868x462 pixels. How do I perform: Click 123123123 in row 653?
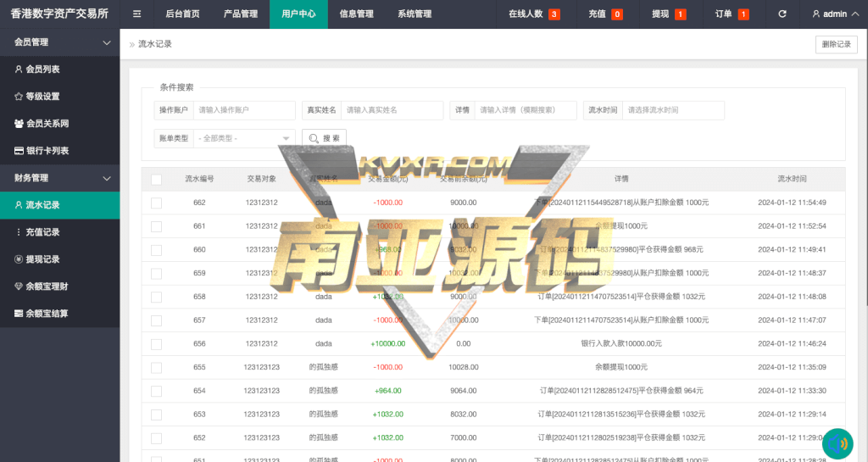click(261, 414)
